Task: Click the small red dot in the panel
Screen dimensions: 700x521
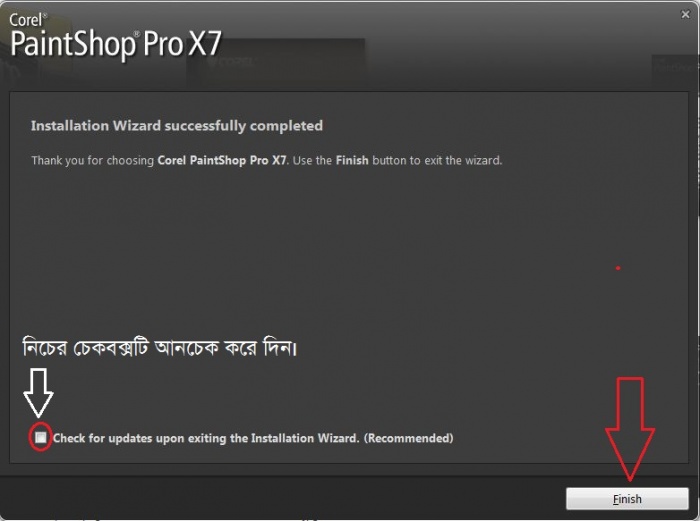Action: pos(618,268)
